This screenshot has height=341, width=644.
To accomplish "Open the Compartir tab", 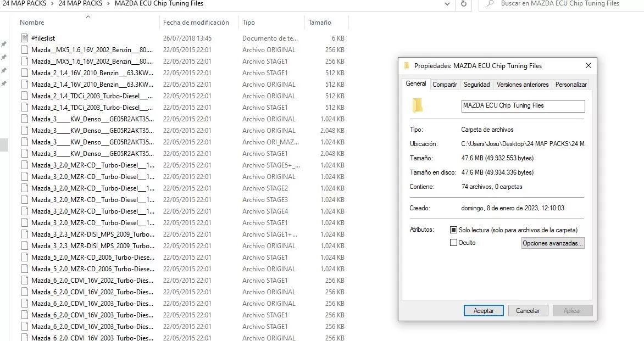I will (445, 85).
